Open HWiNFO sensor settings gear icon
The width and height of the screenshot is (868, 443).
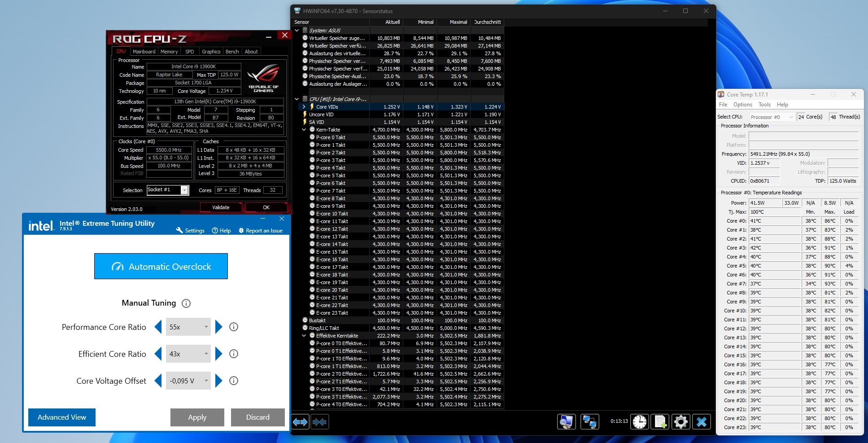coord(680,422)
